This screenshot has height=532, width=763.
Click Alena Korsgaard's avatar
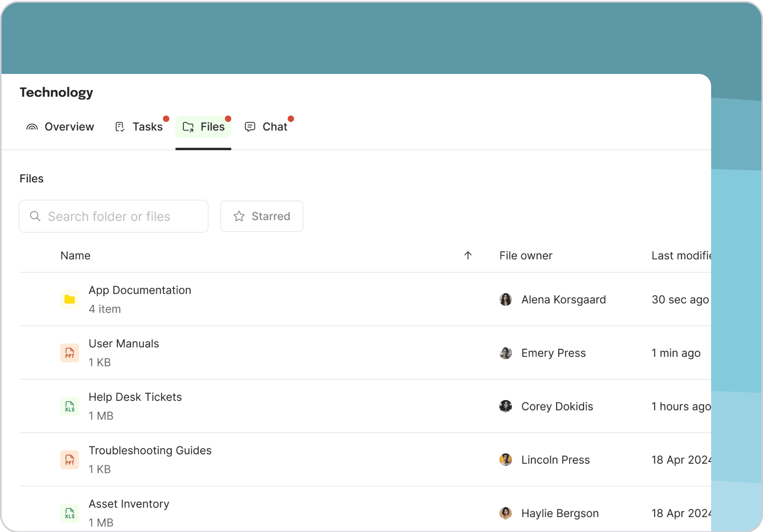(506, 299)
